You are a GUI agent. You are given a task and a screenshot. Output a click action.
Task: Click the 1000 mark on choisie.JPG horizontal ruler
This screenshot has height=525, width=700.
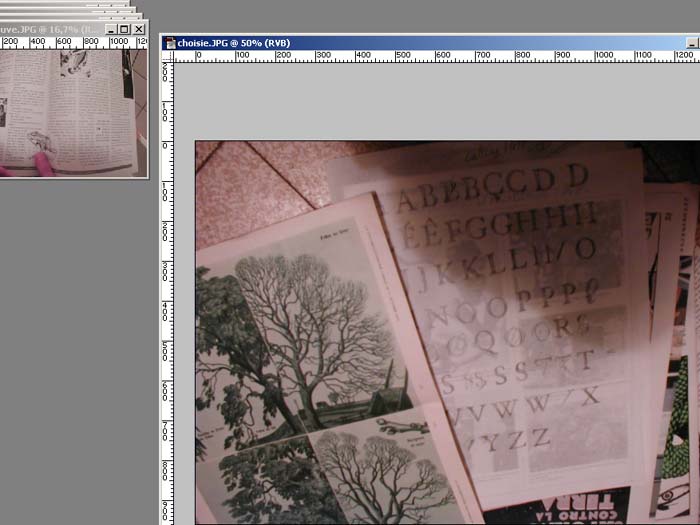click(x=604, y=55)
